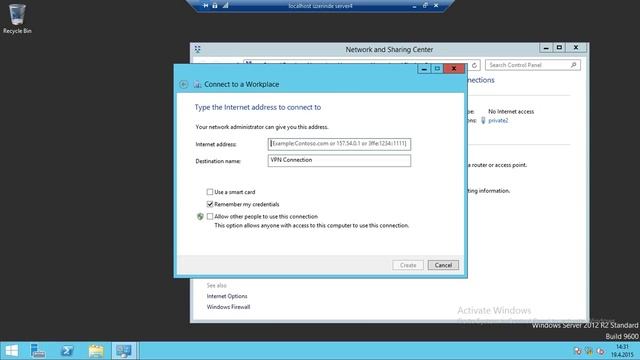Minimize the Connect to a Workplace dialog

click(424, 69)
